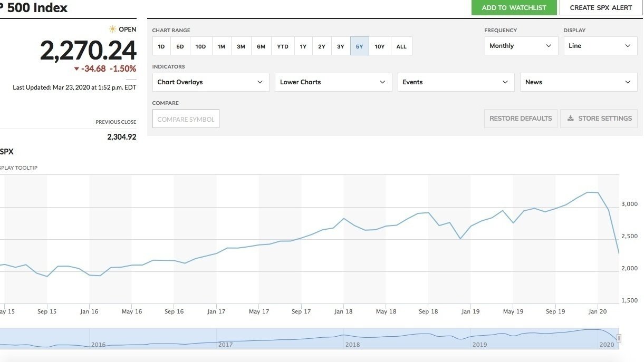Image resolution: width=644 pixels, height=362 pixels.
Task: Click 2018 in the timeline navigator
Action: tap(352, 345)
